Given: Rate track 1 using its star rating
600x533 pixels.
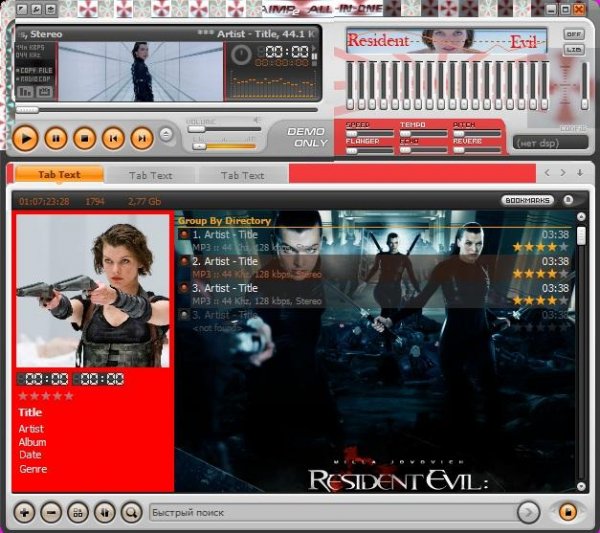Looking at the screenshot, I should pos(541,247).
